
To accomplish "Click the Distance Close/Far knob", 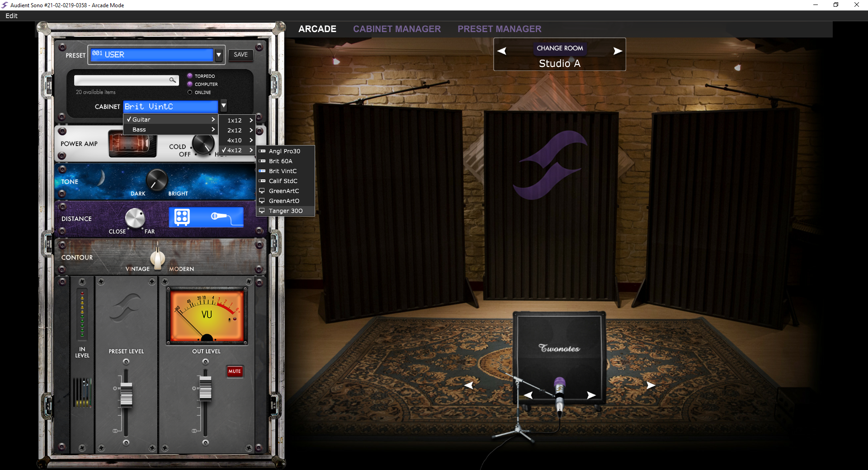I will [135, 218].
